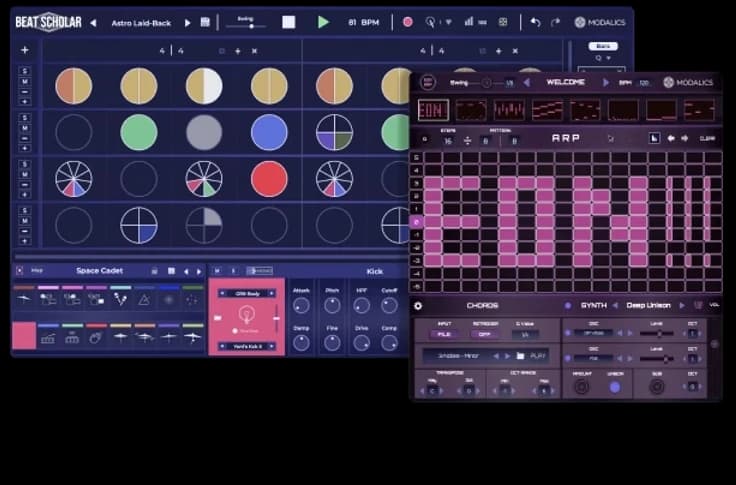Arm the red record button
Screen dimensions: 736x485
(x=407, y=22)
